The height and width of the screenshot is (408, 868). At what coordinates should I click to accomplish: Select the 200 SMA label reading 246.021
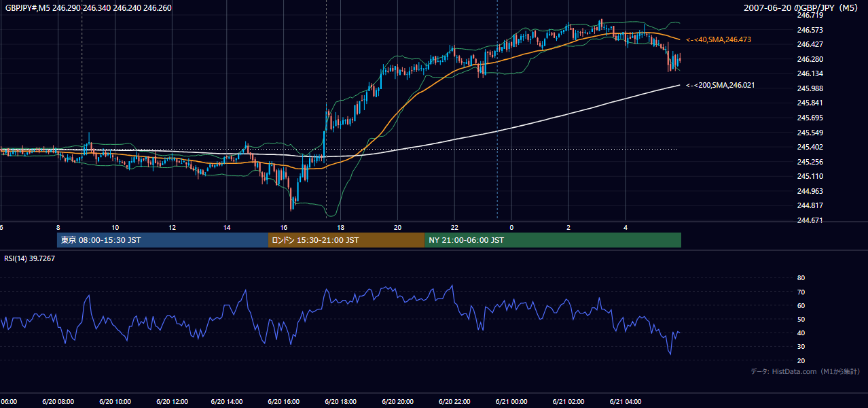pyautogui.click(x=721, y=85)
